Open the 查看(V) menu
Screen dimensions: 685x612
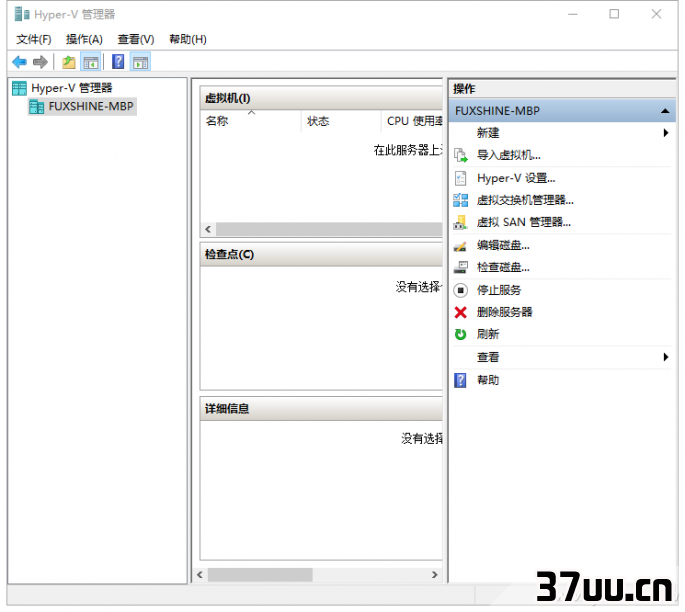pyautogui.click(x=136, y=39)
